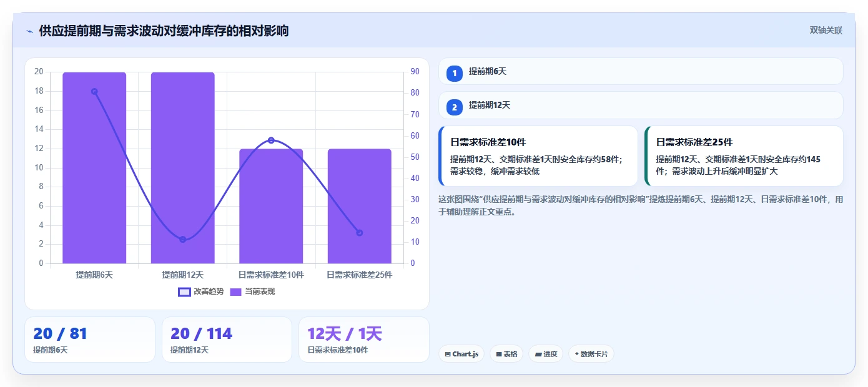Click the bar for 日需求标准差10件

coord(271,206)
